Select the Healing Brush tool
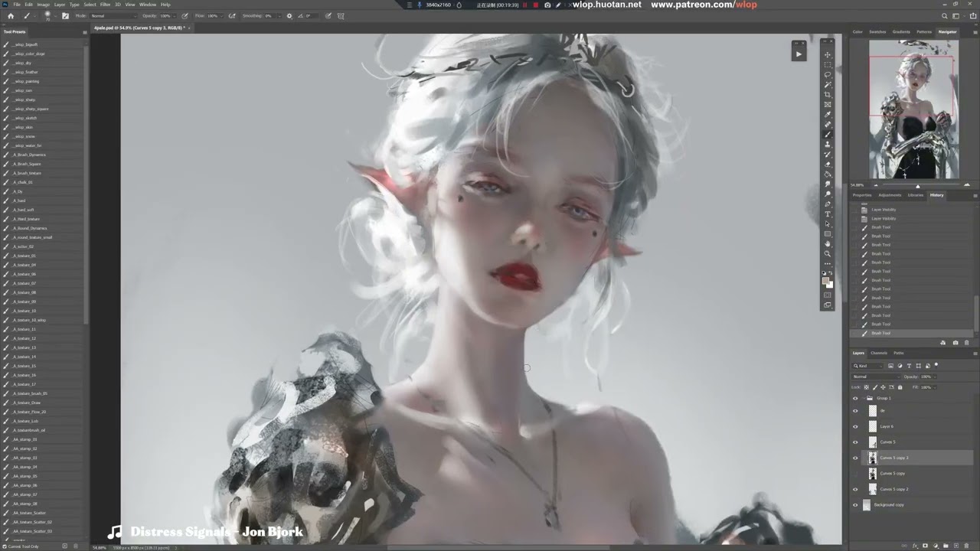This screenshot has width=980, height=551. tap(828, 125)
